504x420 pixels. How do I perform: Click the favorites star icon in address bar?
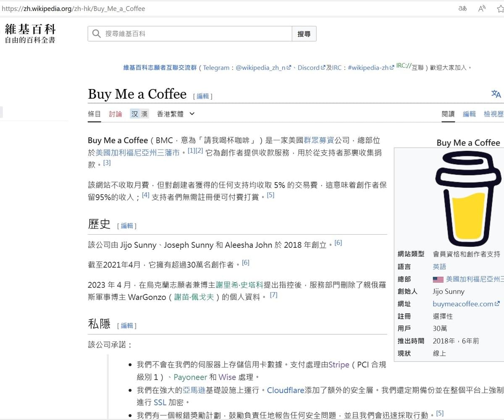coord(500,8)
